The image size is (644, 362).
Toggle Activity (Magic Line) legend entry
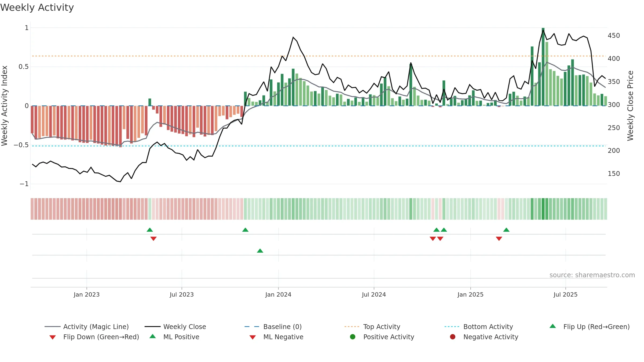tap(87, 327)
